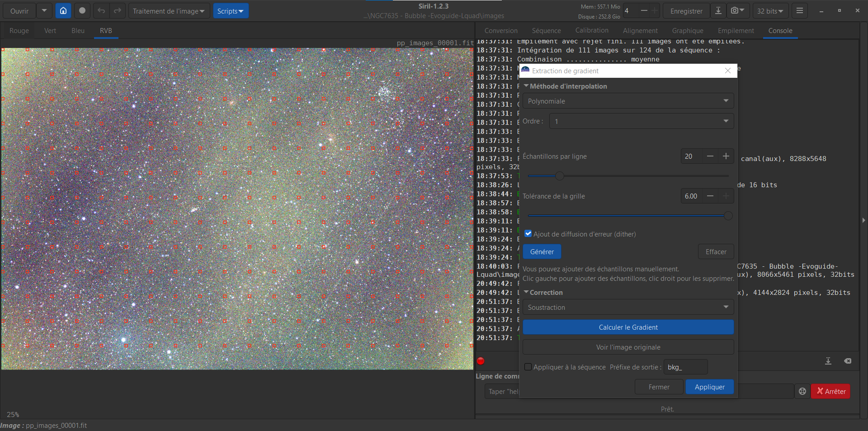
Task: Click the home directory icon
Action: (x=63, y=11)
